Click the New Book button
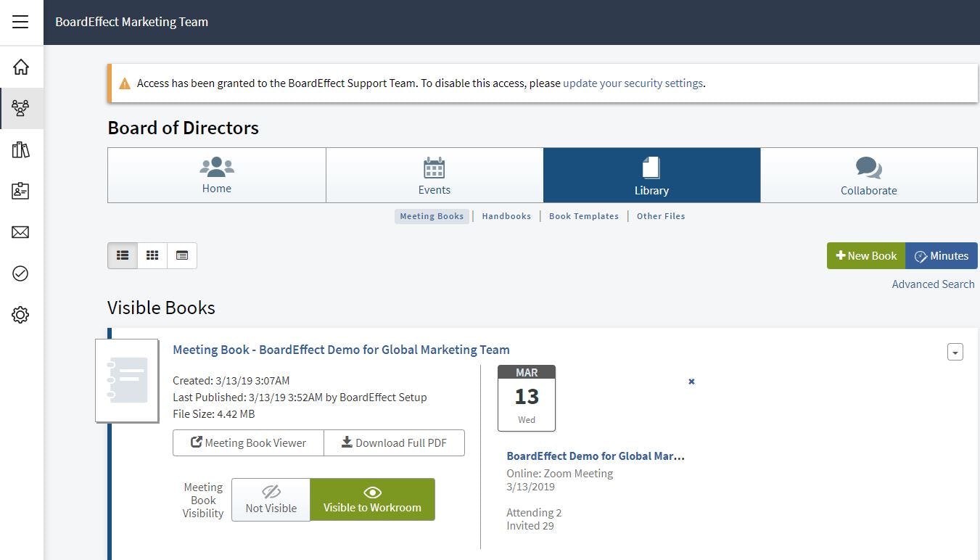The height and width of the screenshot is (560, 980). (x=865, y=255)
